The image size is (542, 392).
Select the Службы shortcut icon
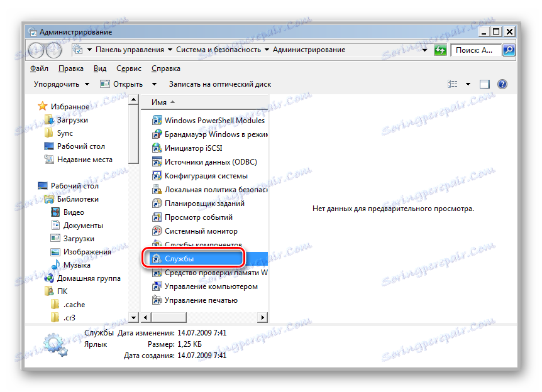[157, 258]
